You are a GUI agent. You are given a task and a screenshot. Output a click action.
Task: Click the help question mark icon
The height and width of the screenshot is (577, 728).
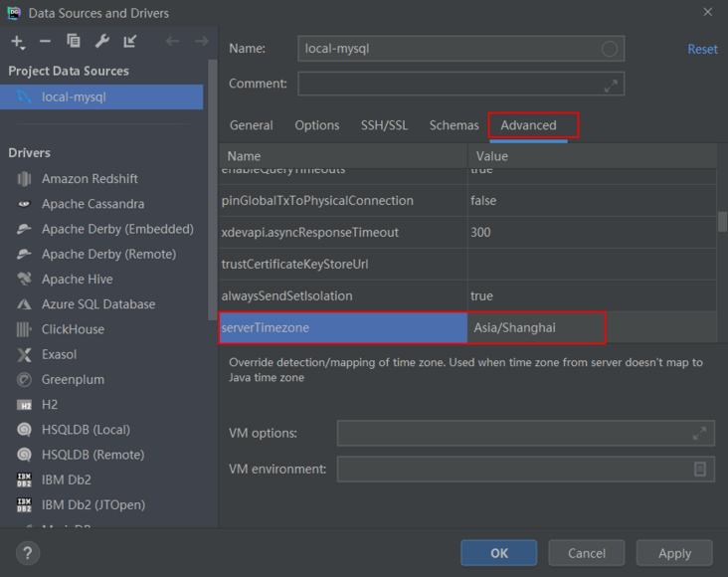click(x=28, y=553)
